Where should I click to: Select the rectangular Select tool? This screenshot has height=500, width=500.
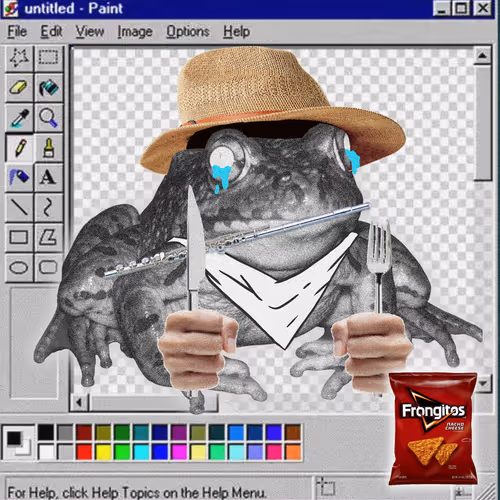coord(48,58)
